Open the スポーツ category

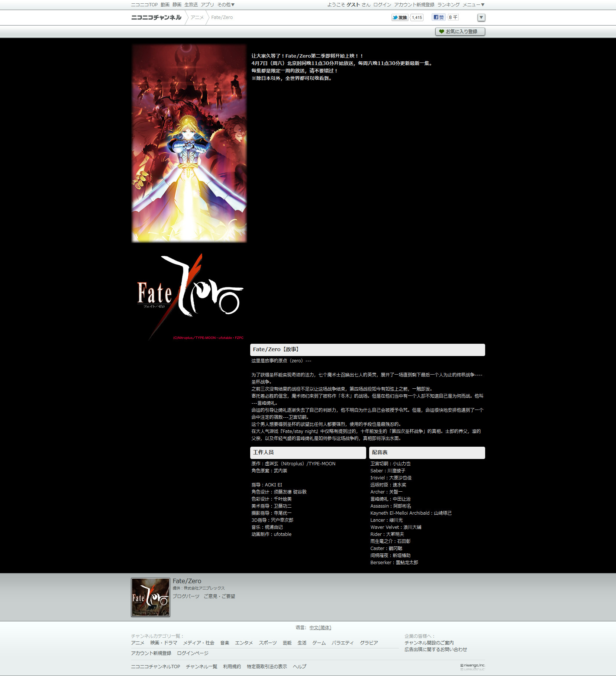pos(268,643)
